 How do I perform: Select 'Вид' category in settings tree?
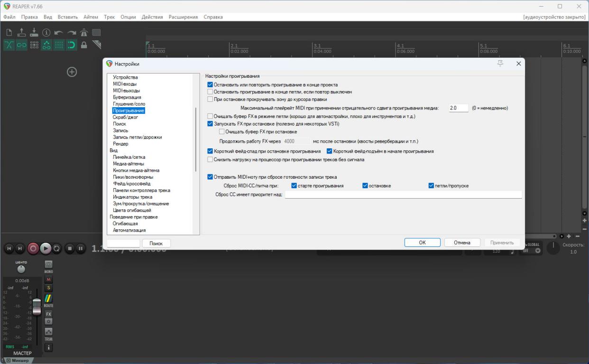(113, 150)
